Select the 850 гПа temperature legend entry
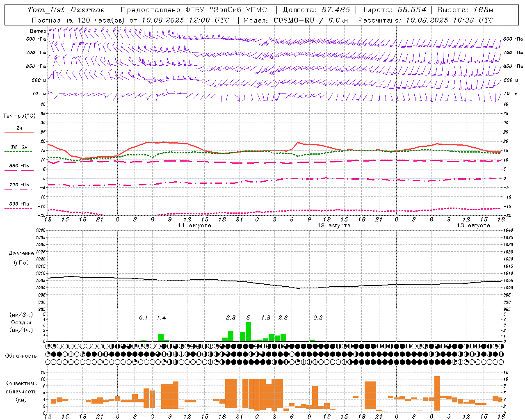This screenshot has width=525, height=420. (19, 166)
